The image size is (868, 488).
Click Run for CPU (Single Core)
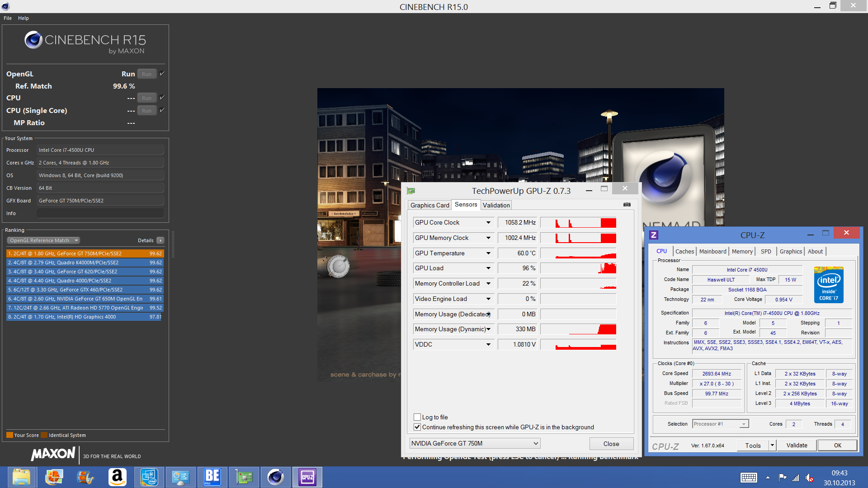tap(147, 110)
